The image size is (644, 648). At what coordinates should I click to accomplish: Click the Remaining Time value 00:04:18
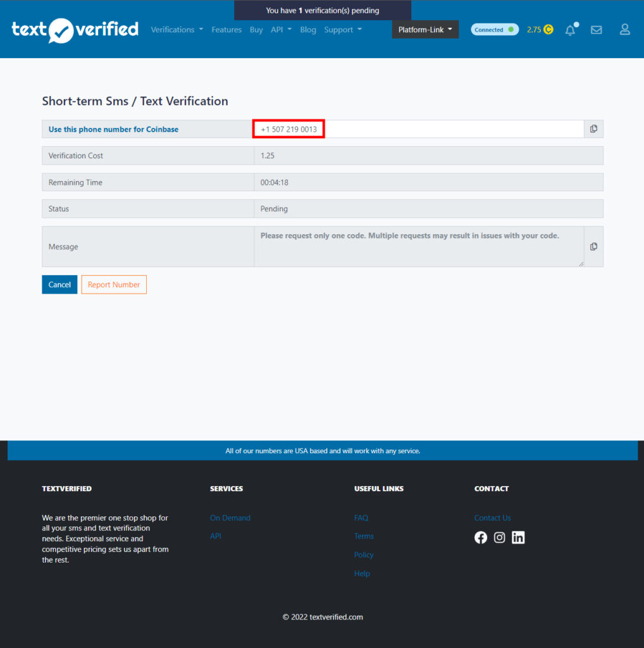275,182
